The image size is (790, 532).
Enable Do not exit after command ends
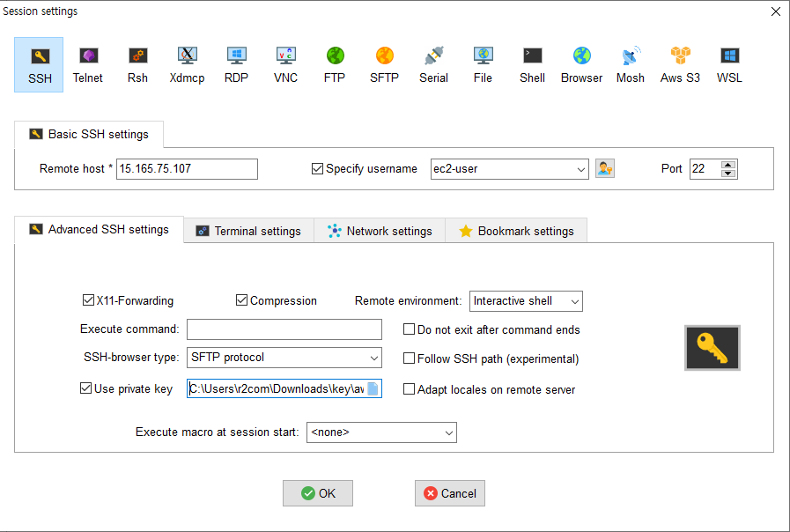410,329
